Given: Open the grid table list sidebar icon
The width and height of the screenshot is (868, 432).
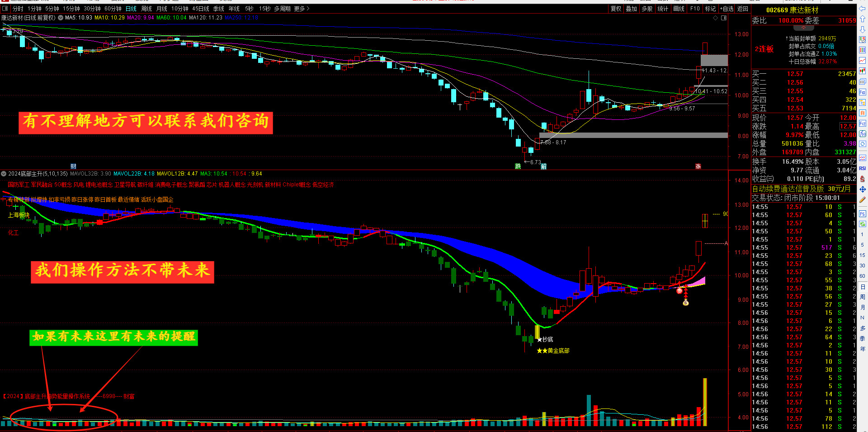Looking at the screenshot, I should [862, 50].
